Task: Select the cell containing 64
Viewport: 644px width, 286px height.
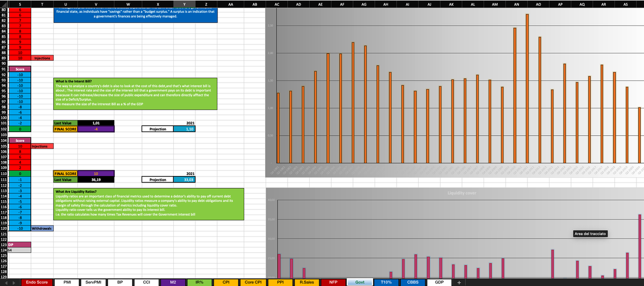Action: coord(20,250)
